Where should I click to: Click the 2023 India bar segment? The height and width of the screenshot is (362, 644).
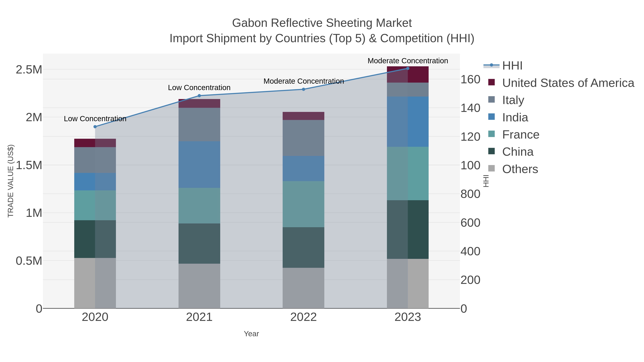click(x=408, y=122)
